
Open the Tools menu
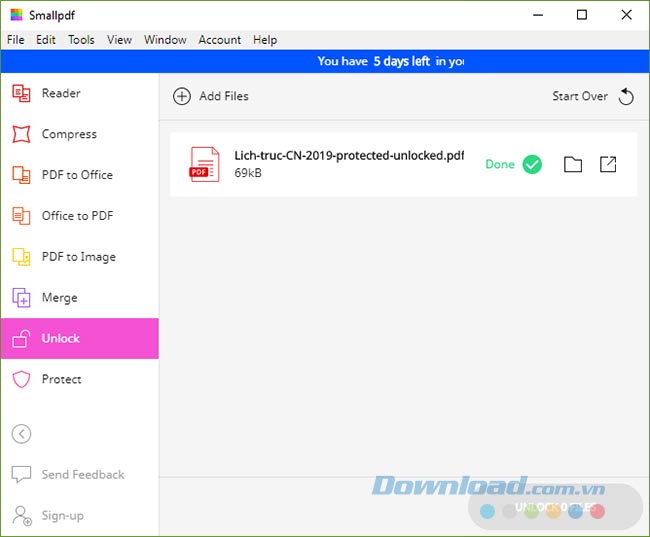click(x=81, y=40)
